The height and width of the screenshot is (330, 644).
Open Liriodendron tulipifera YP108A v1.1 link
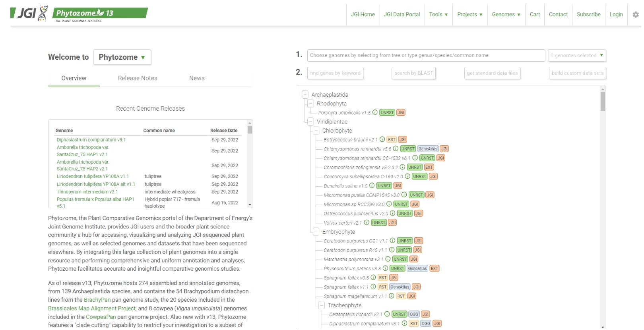[93, 176]
